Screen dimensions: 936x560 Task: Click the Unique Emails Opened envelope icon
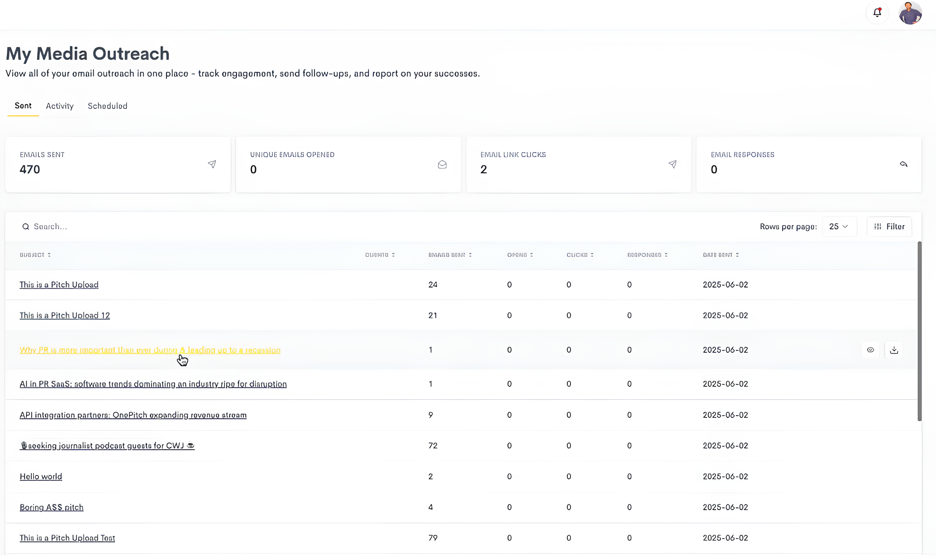(442, 165)
